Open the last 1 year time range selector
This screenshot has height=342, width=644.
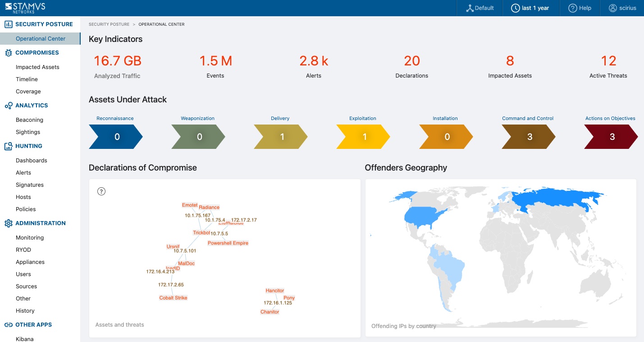[x=530, y=8]
